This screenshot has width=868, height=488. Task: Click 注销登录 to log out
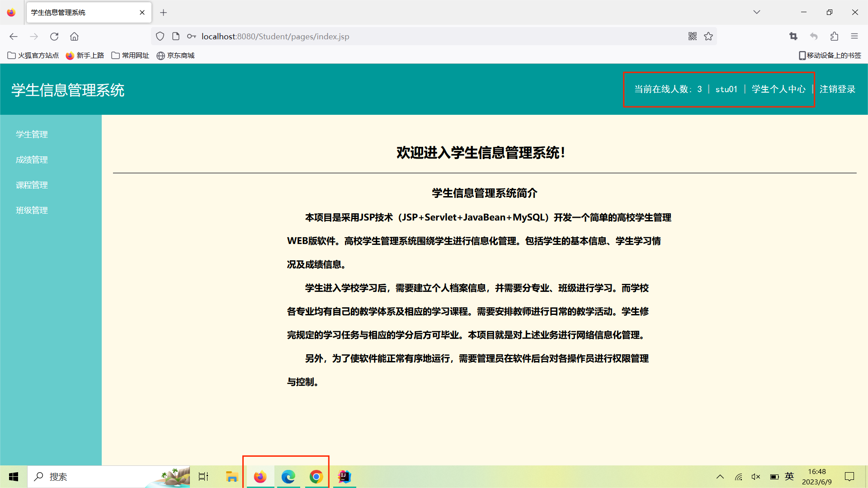837,89
